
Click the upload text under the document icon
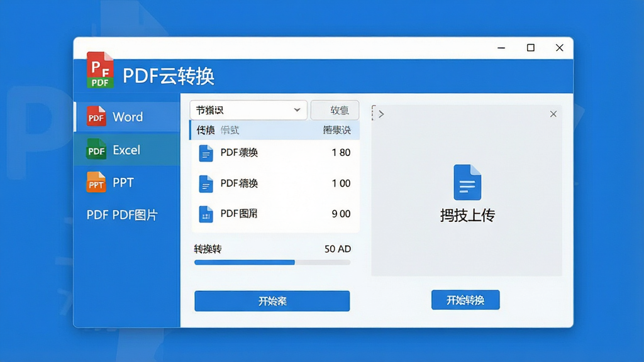click(467, 216)
